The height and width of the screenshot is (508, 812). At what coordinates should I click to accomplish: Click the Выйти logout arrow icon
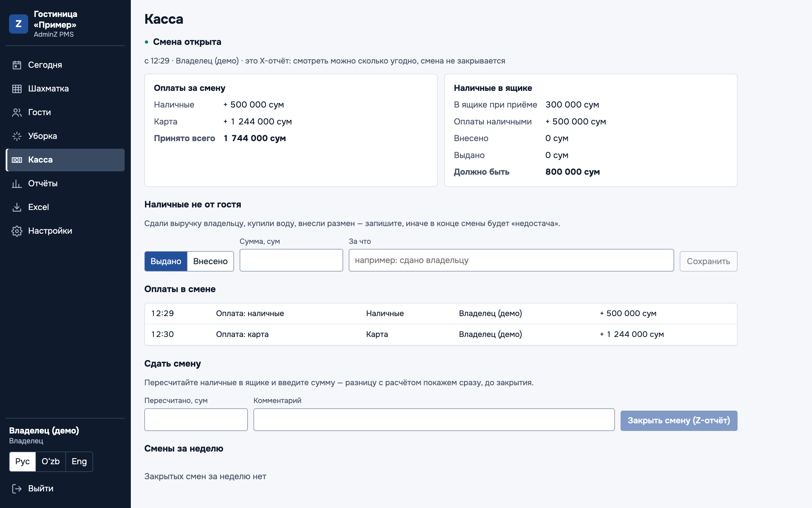tap(17, 489)
